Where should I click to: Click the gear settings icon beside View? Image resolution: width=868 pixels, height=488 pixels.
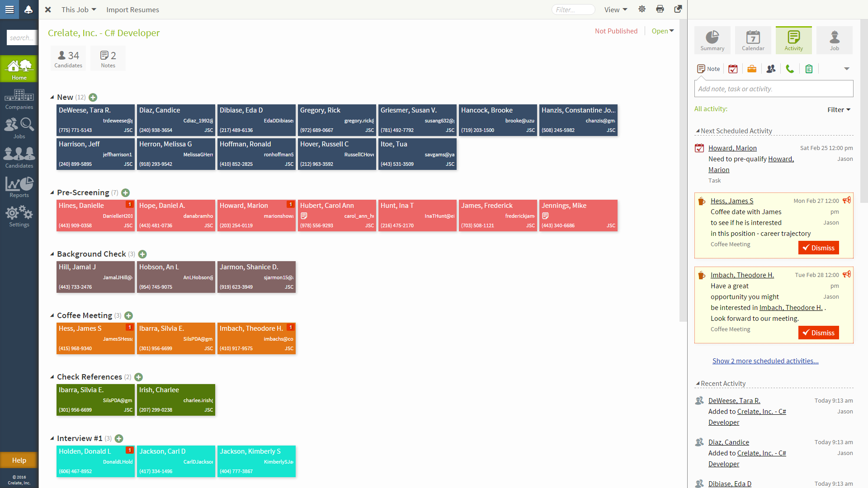(642, 9)
